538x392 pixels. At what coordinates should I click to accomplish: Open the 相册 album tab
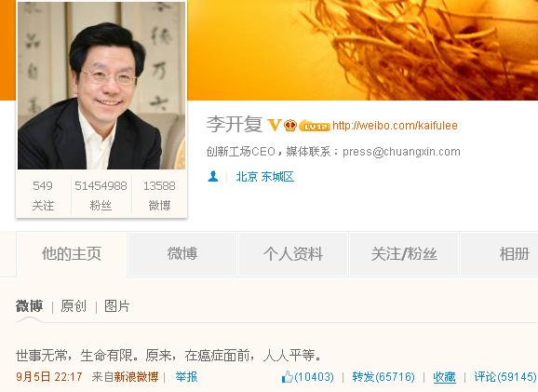515,254
